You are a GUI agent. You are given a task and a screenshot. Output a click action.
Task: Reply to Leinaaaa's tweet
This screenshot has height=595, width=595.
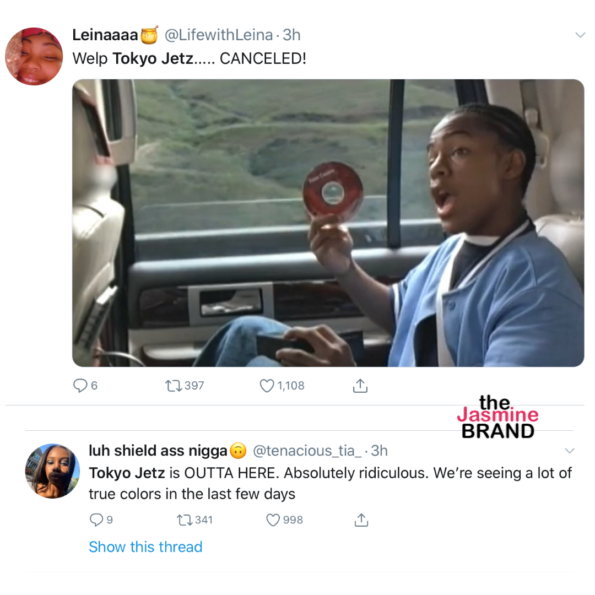[80, 386]
